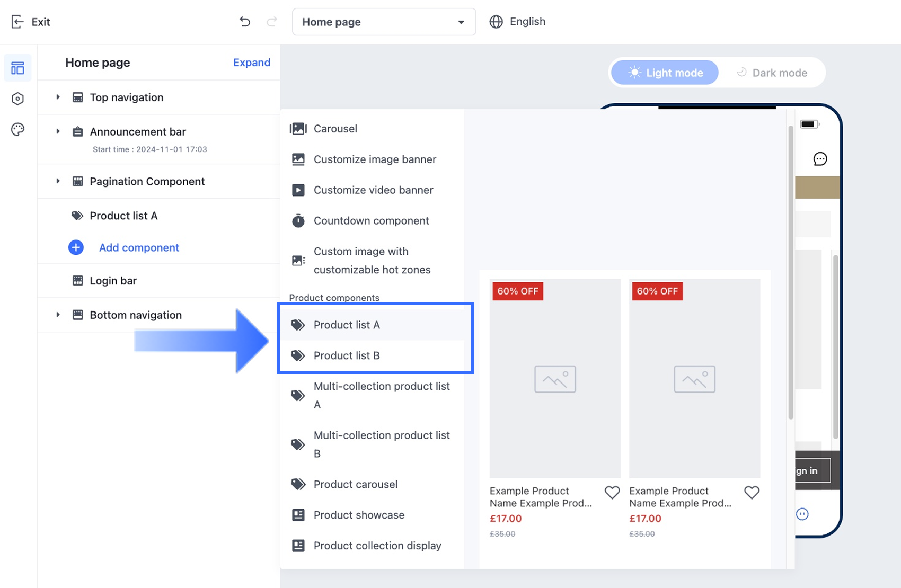The image size is (901, 588).
Task: Click the heart icon on first example product
Action: [x=612, y=493]
